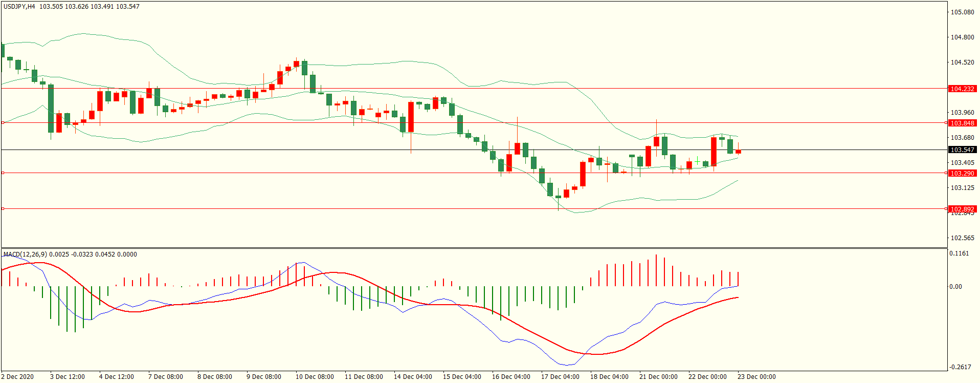Select the red 103.290 price level label

pos(962,174)
